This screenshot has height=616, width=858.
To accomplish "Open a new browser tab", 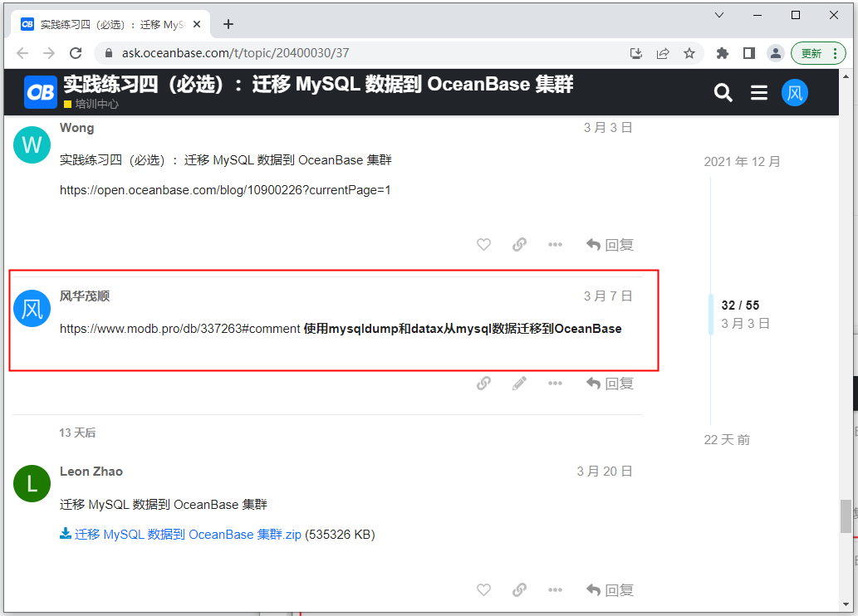I will (228, 24).
